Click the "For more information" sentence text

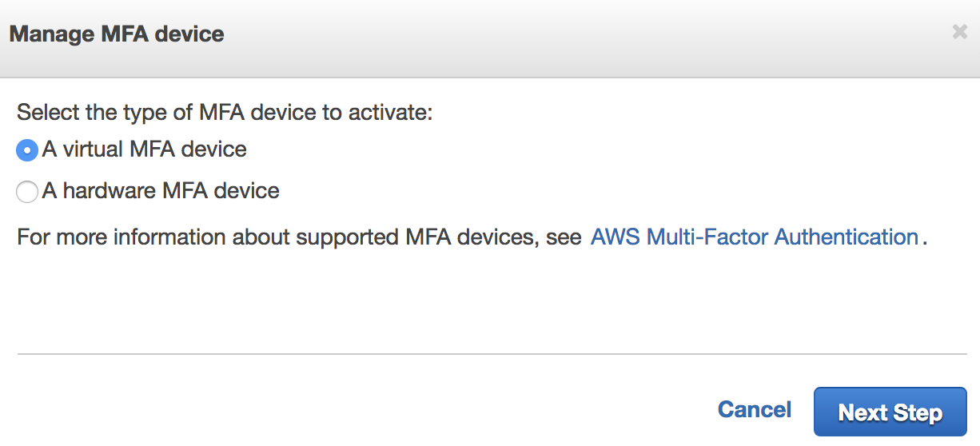297,237
